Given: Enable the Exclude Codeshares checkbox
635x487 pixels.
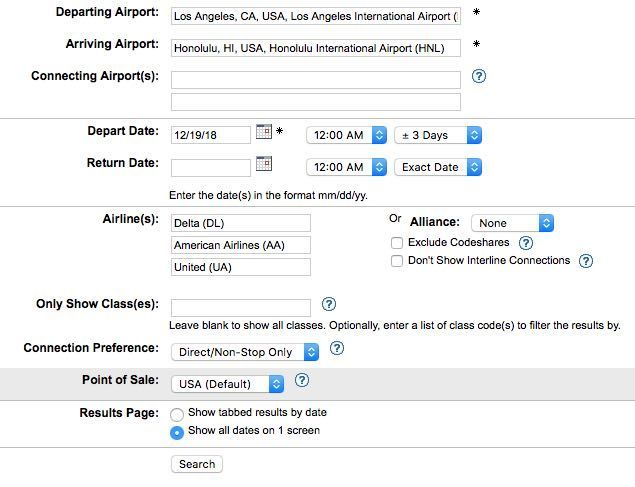Looking at the screenshot, I should click(397, 243).
